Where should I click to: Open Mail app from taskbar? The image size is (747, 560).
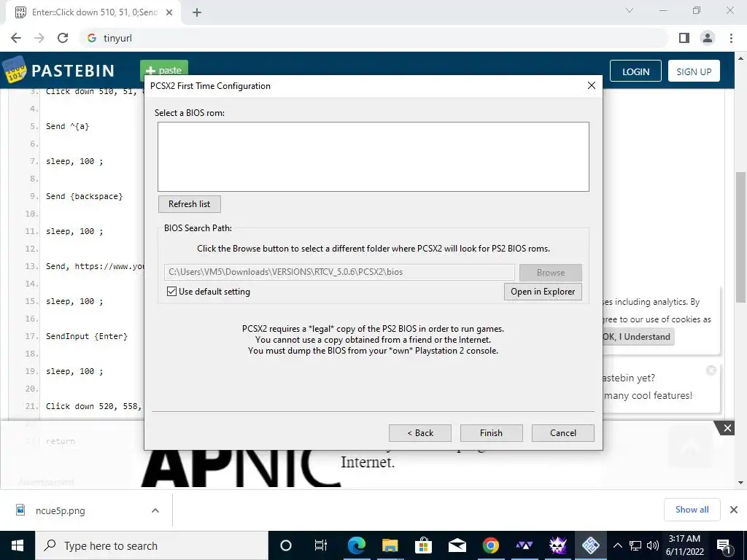point(457,545)
